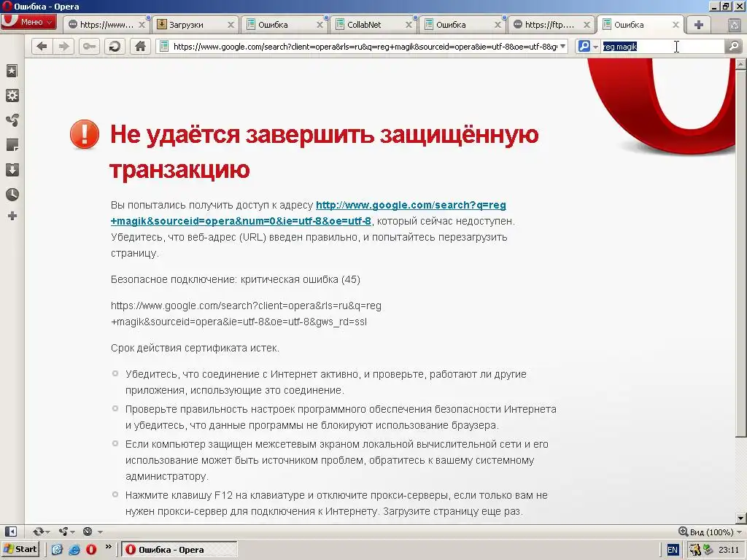Open the Opera Turbo status bar menu

point(93,532)
